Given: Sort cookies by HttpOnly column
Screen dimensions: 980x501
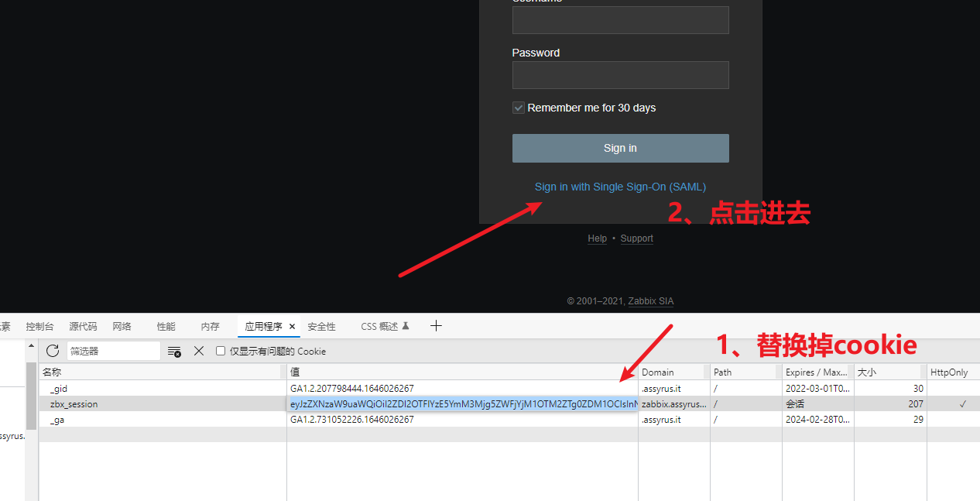Looking at the screenshot, I should pyautogui.click(x=953, y=372).
